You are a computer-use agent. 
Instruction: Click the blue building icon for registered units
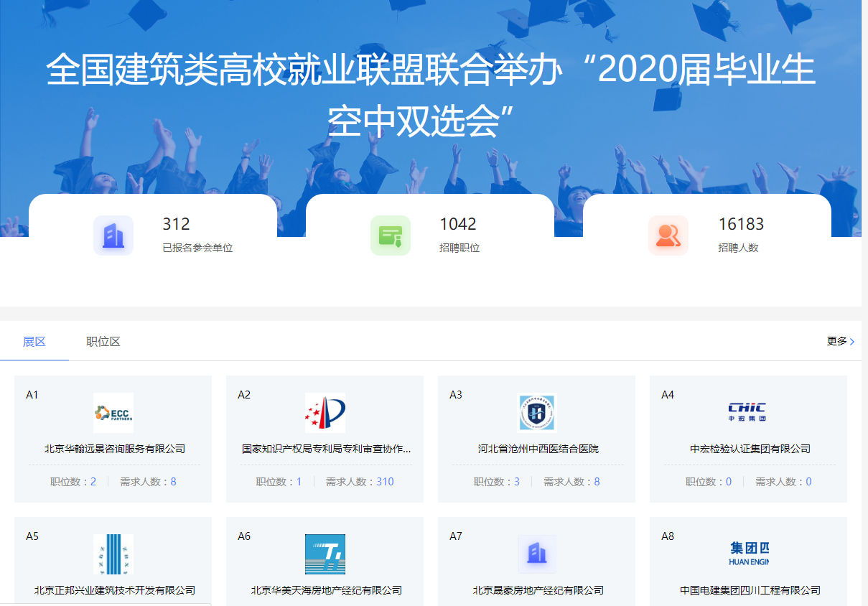tap(113, 236)
